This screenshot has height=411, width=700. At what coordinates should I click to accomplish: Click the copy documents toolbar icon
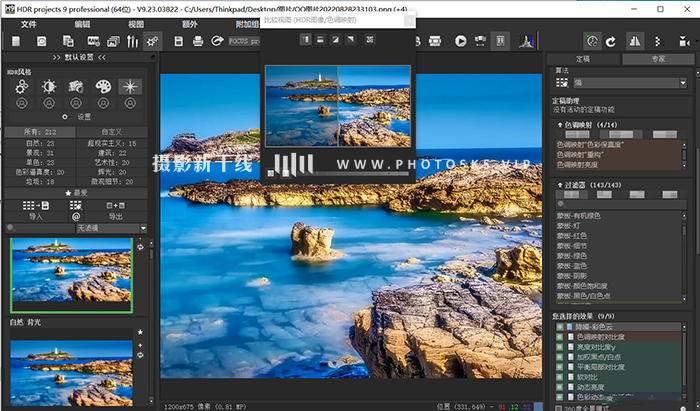[68, 42]
